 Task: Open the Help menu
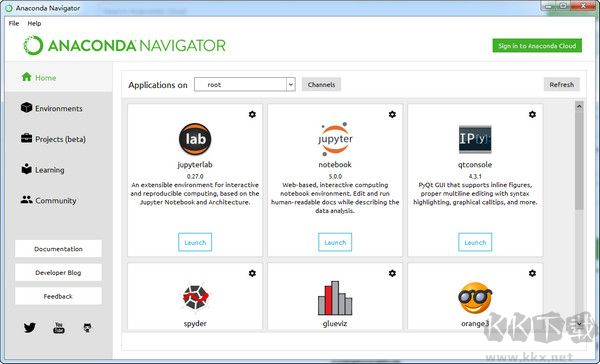click(x=34, y=23)
